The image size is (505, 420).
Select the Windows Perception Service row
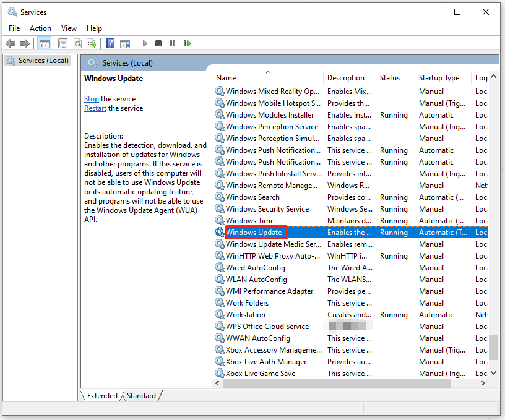coord(351,126)
